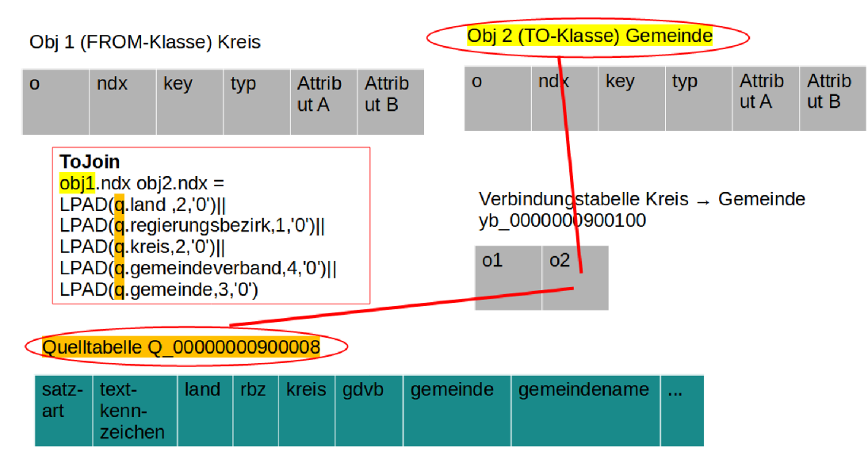The image size is (868, 467).
Task: Click the highlighted obj1 text in ToJoin box
Action: (76, 182)
